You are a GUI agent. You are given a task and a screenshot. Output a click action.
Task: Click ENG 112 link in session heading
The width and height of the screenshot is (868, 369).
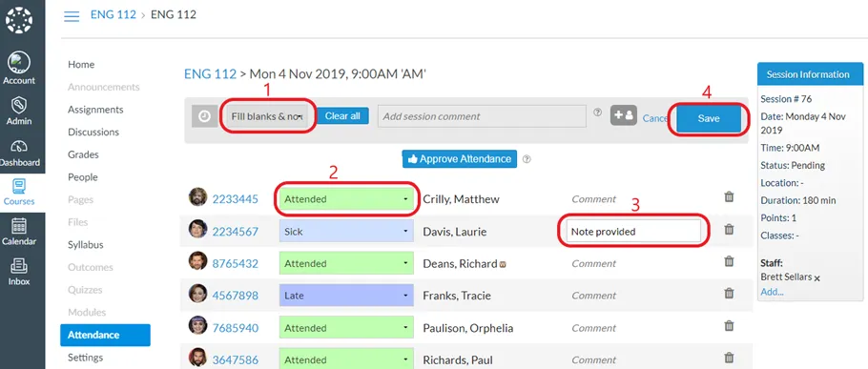tap(211, 73)
